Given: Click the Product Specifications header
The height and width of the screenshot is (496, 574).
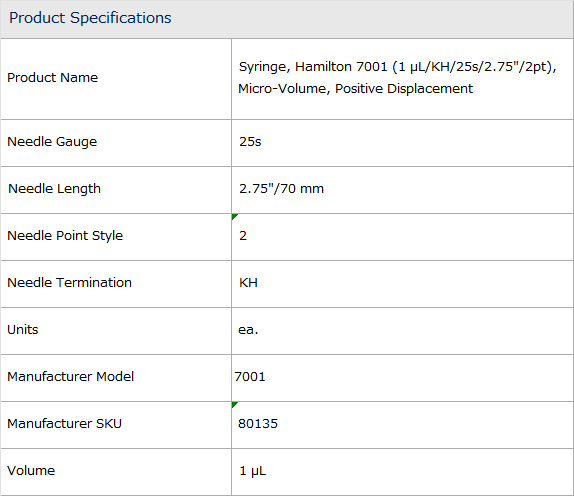Looking at the screenshot, I should pos(90,18).
